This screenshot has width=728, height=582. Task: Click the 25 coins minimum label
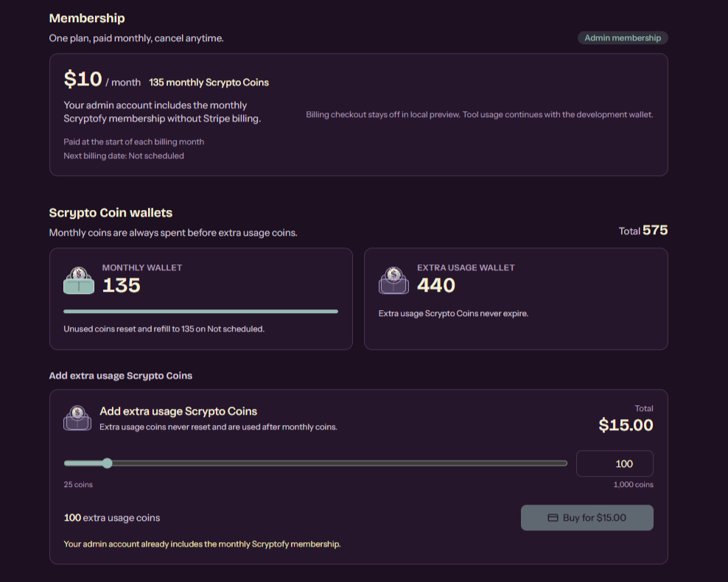coord(78,485)
